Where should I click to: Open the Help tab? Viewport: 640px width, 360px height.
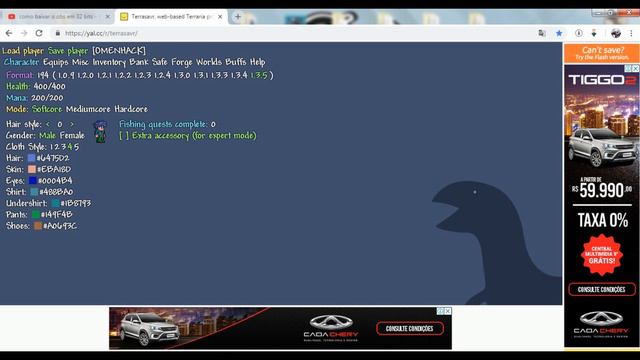pyautogui.click(x=258, y=62)
